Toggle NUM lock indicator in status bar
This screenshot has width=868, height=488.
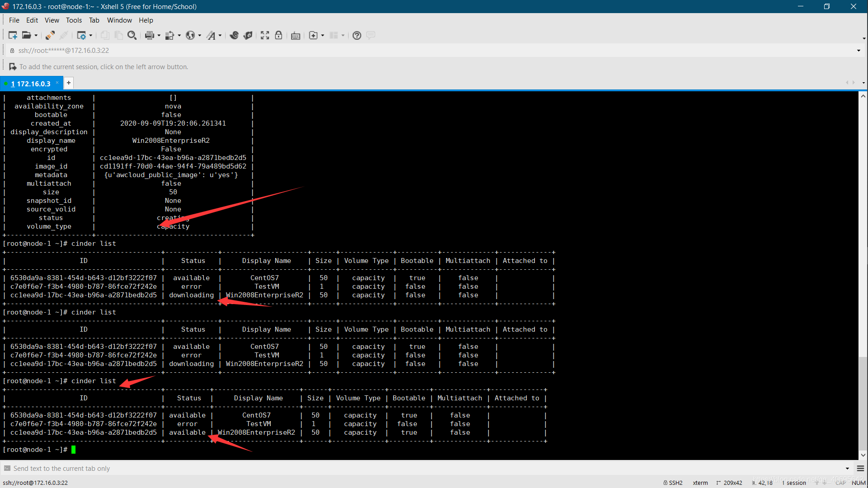[858, 482]
